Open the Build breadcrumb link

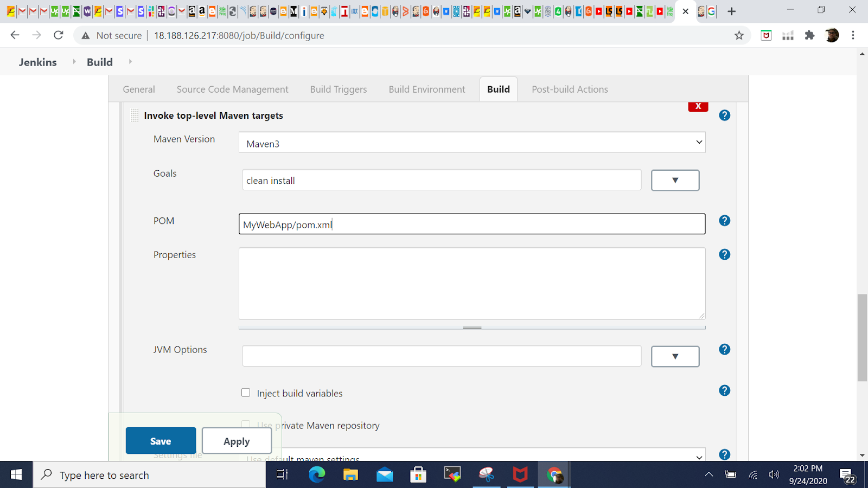100,62
